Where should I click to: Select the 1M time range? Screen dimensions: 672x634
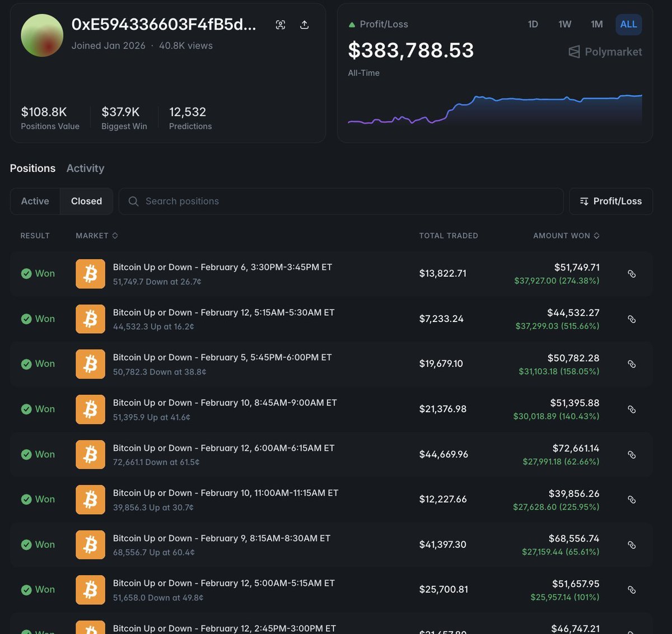(x=596, y=24)
